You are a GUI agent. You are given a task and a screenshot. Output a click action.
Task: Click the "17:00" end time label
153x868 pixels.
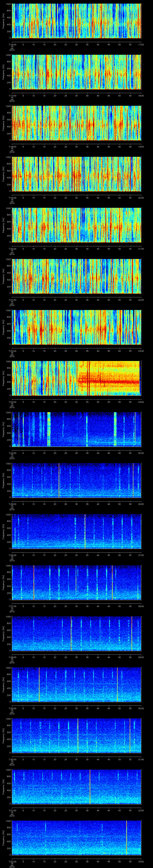click(141, 44)
